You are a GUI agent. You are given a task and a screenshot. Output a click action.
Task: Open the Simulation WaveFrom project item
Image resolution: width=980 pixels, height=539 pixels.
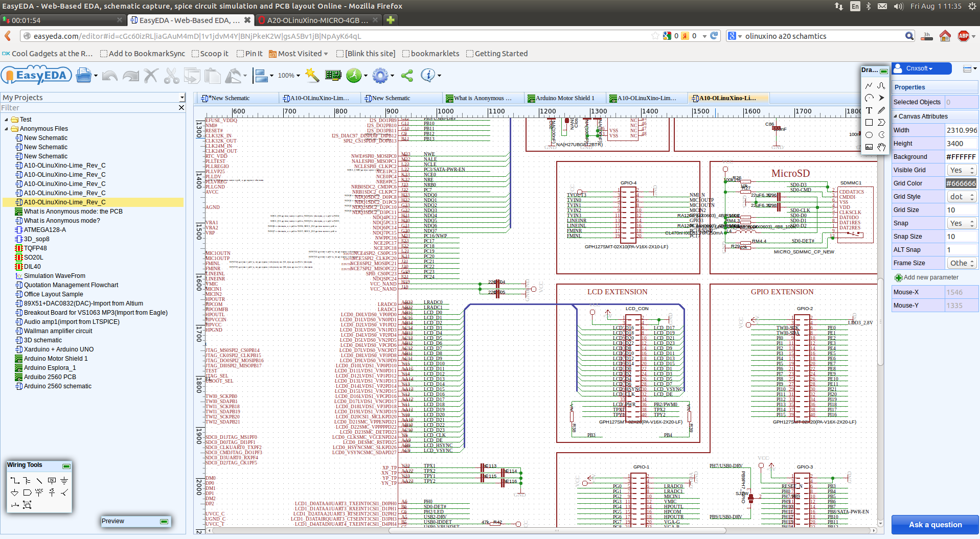click(54, 276)
